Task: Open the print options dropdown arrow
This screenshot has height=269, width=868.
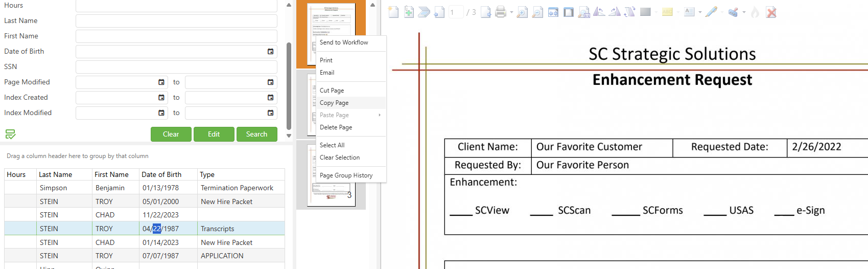Action: coord(511,12)
